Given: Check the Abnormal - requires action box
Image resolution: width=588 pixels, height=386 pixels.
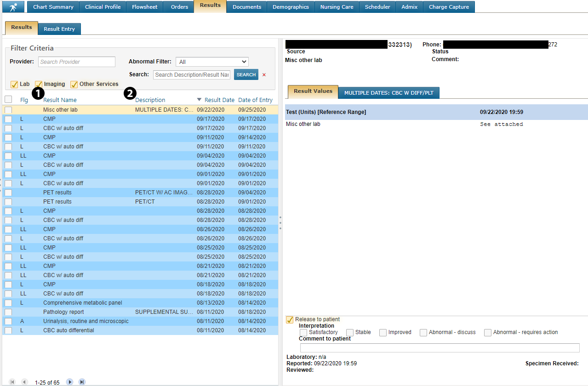Looking at the screenshot, I should tap(487, 333).
